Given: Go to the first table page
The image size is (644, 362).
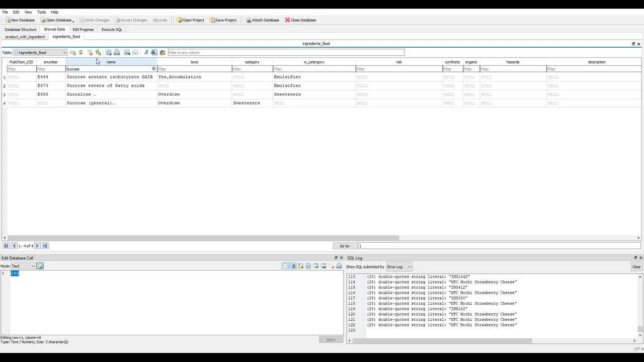Looking at the screenshot, I should 6,246.
